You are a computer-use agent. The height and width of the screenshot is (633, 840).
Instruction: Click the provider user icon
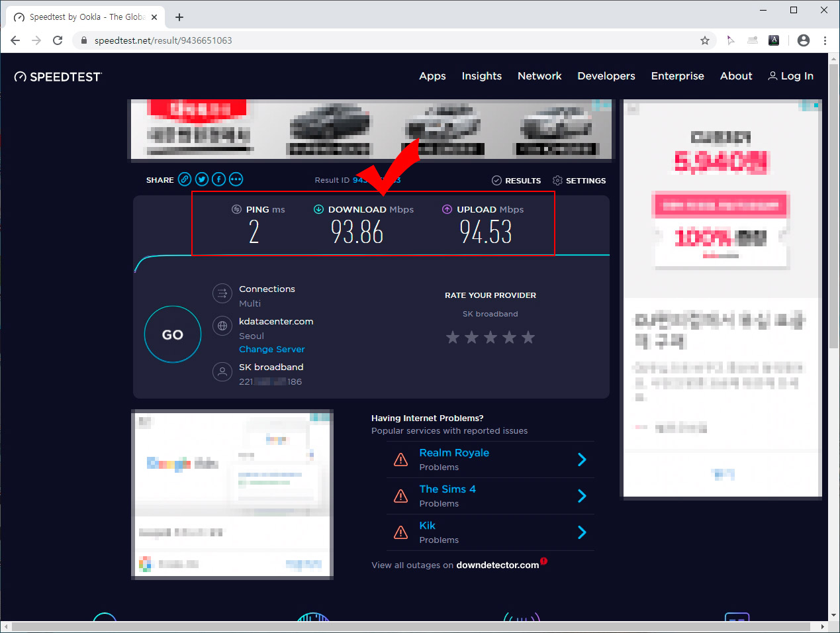[222, 372]
